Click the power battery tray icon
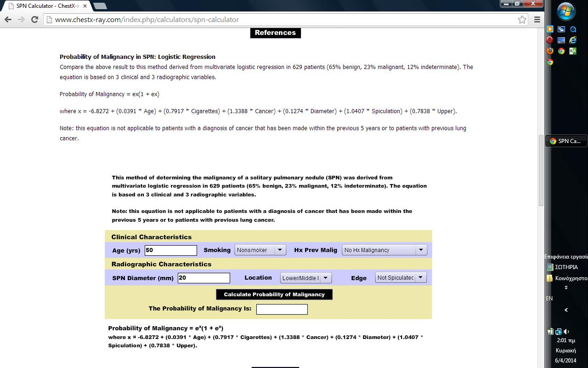 [x=551, y=331]
